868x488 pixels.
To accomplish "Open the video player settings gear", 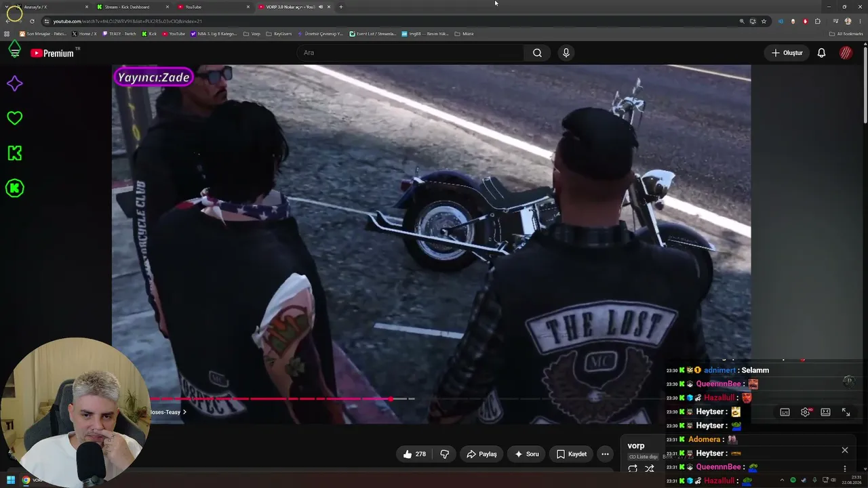I will 805,412.
